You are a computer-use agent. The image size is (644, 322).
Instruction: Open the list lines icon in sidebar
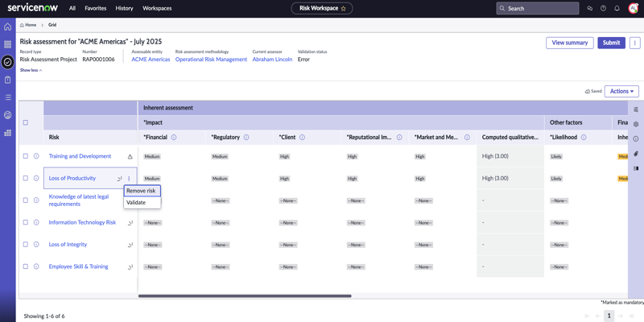point(7,97)
